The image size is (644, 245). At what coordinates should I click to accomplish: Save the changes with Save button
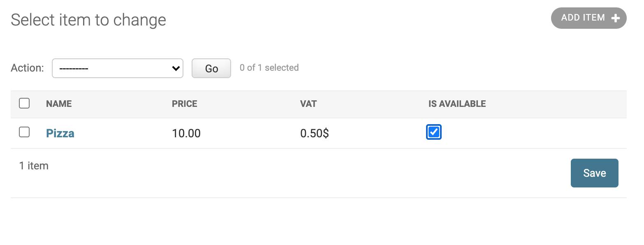click(594, 173)
